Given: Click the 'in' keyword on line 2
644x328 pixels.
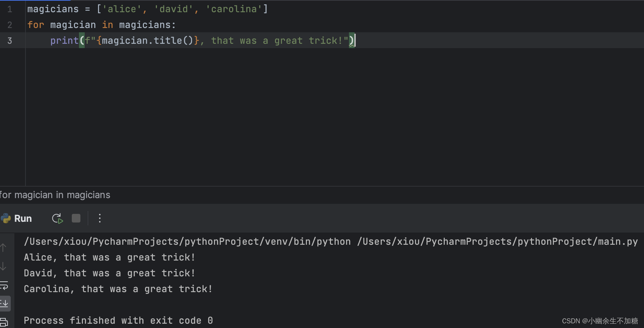Looking at the screenshot, I should point(108,25).
